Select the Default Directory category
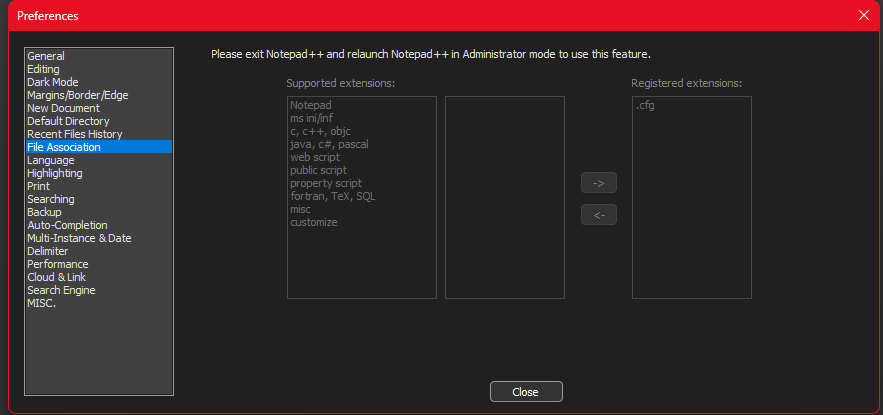The width and height of the screenshot is (883, 415). 99,121
